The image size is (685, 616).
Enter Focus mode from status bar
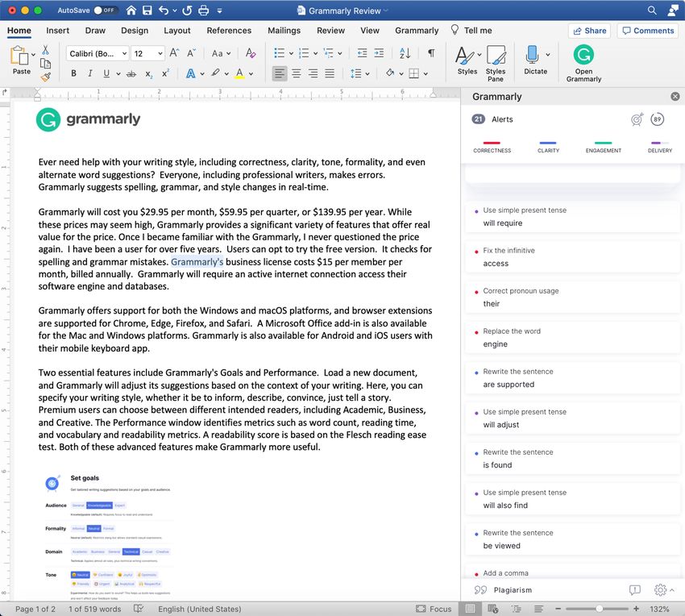tap(434, 609)
